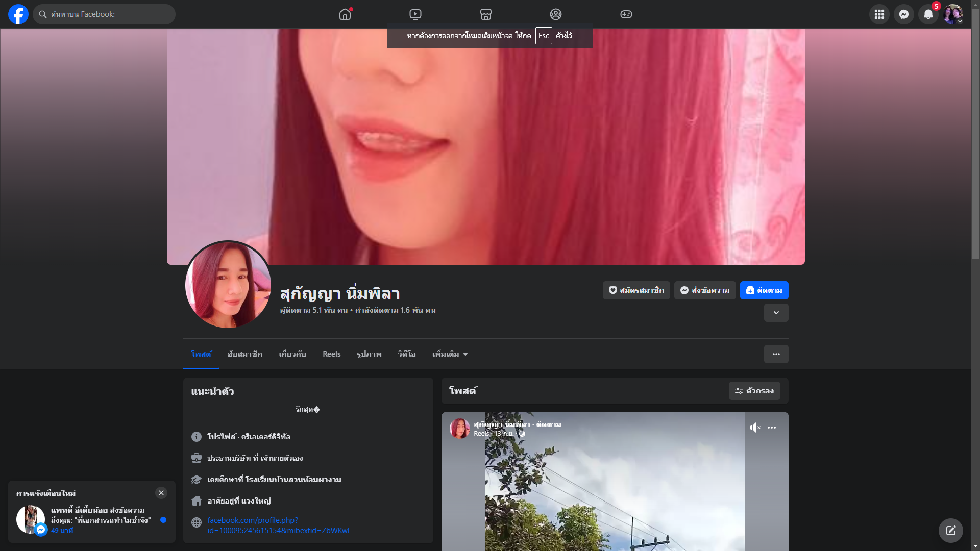
Task: Open the เพิ่มเติม dropdown tab
Action: pyautogui.click(x=450, y=354)
